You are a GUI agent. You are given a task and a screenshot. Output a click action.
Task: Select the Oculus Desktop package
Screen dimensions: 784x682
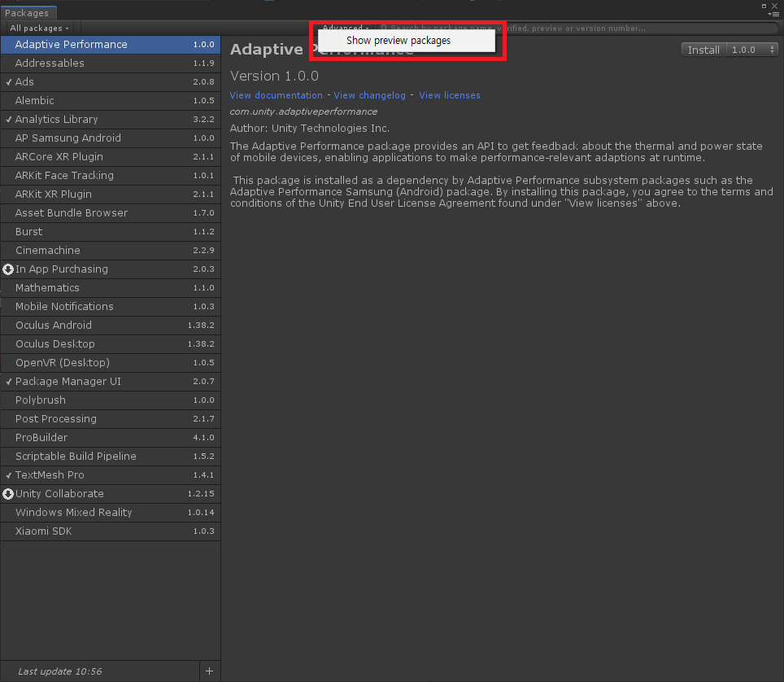tap(111, 344)
